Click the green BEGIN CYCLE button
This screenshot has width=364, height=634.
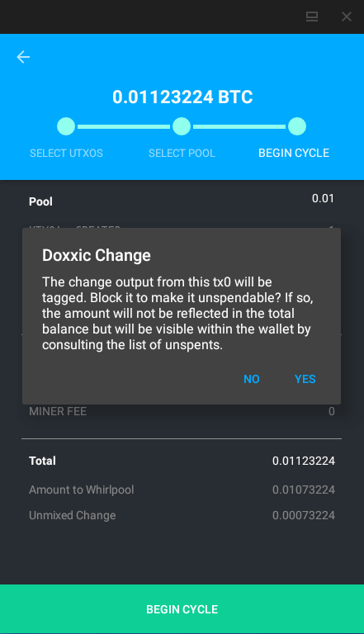click(x=182, y=609)
